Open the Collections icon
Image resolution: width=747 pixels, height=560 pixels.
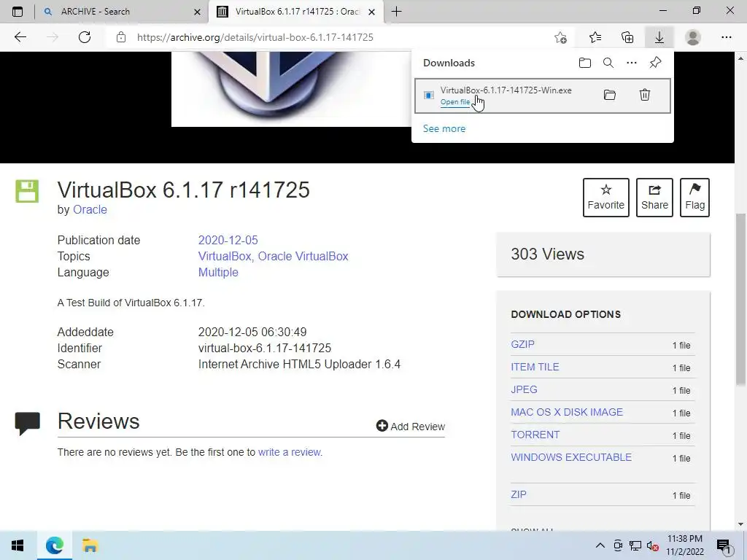pyautogui.click(x=627, y=37)
